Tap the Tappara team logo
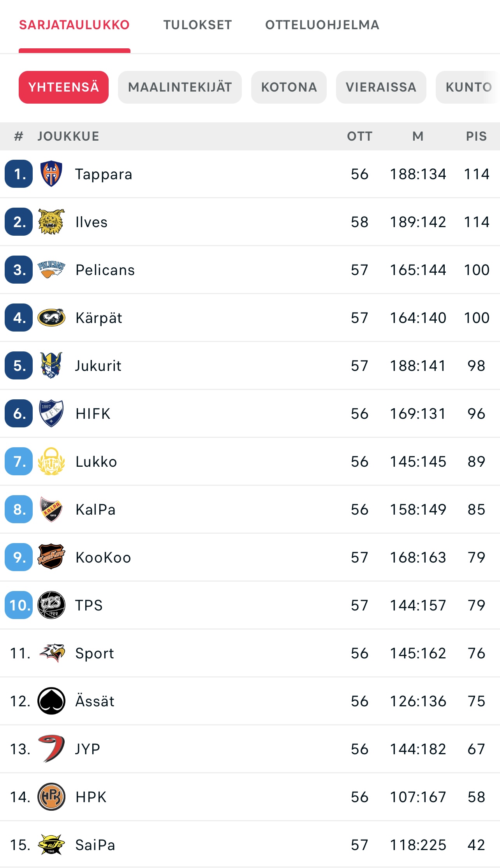500x868 pixels. pos(51,174)
